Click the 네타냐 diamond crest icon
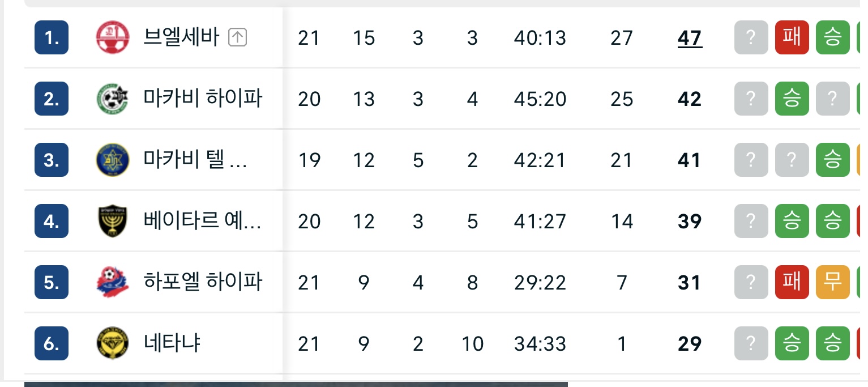The height and width of the screenshot is (387, 868). pos(113,343)
